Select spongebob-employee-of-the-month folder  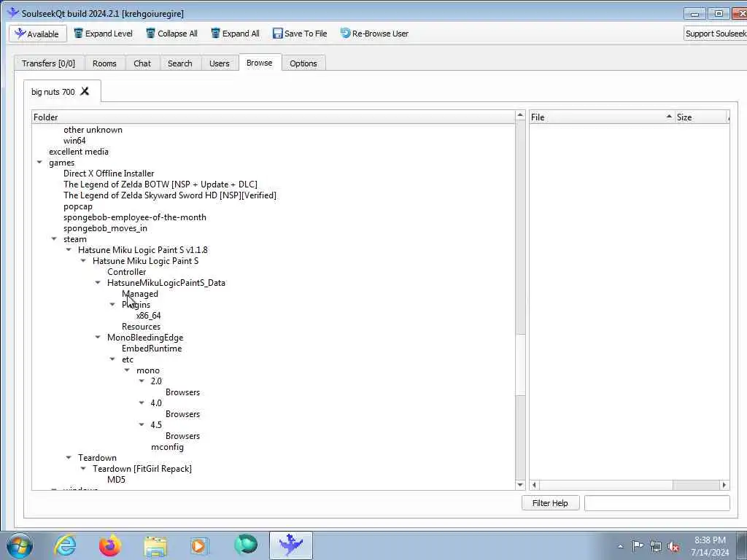click(135, 217)
